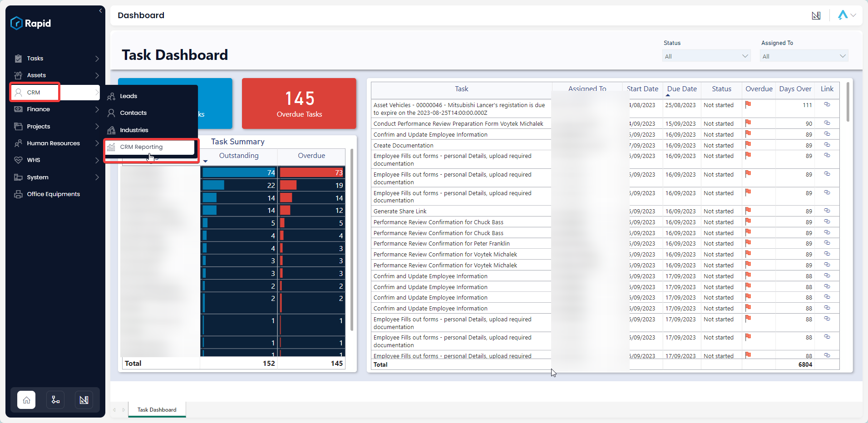
Task: Sort by the Outstanding column header
Action: (239, 156)
